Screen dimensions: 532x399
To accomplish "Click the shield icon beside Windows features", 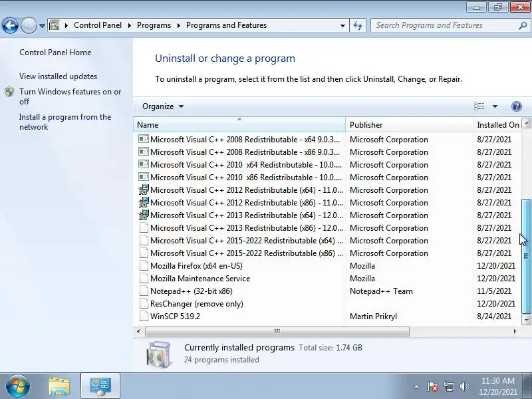I will [x=9, y=92].
